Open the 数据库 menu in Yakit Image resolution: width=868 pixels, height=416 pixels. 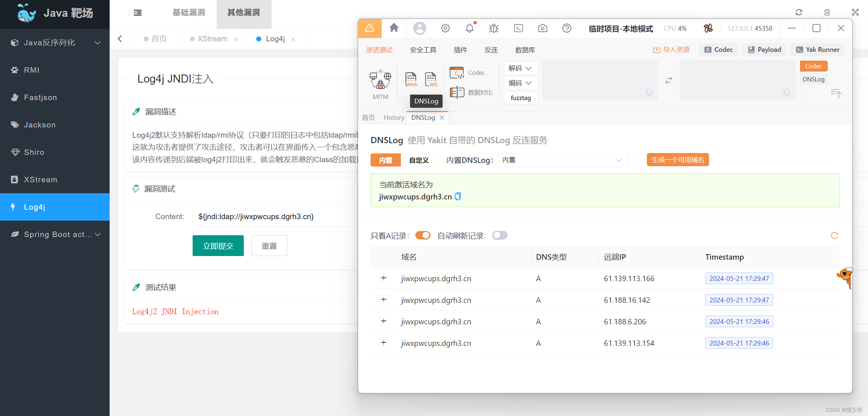coord(525,50)
